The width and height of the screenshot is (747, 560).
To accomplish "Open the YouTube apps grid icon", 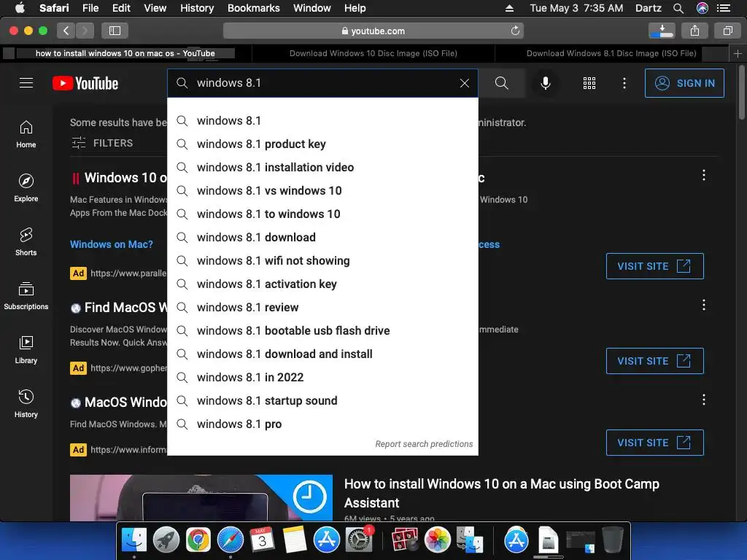I will tap(589, 83).
